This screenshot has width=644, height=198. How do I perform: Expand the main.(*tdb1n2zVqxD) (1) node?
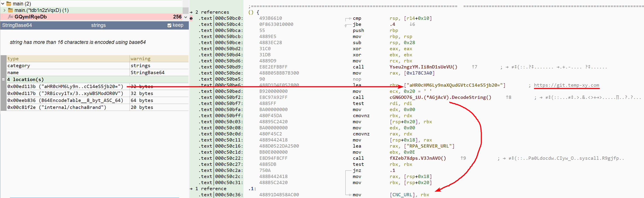pyautogui.click(x=5, y=10)
